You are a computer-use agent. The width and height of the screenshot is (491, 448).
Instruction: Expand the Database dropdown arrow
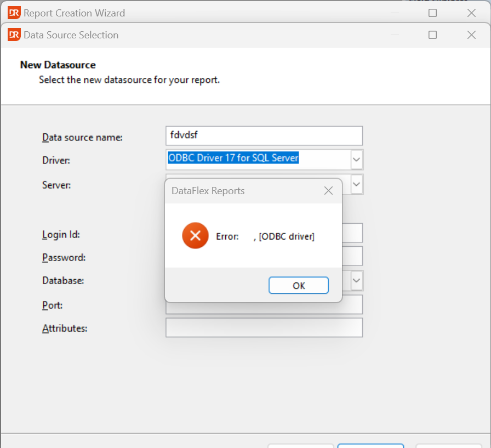356,280
